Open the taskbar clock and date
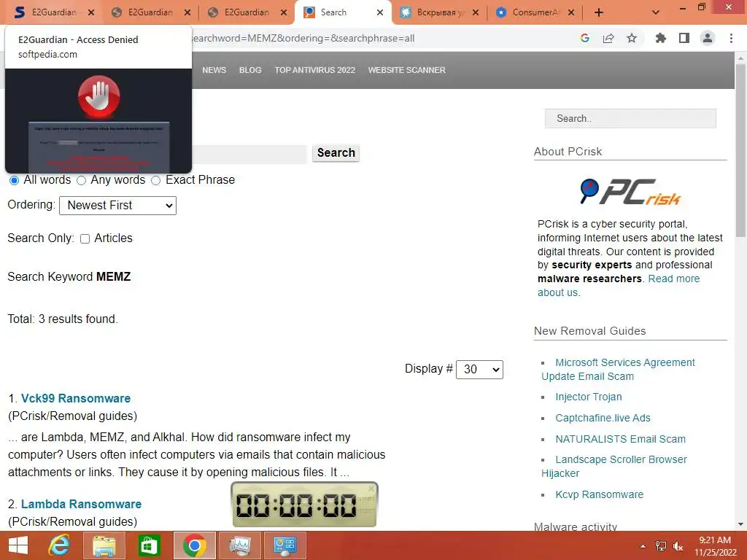This screenshot has width=747, height=560. click(x=715, y=546)
